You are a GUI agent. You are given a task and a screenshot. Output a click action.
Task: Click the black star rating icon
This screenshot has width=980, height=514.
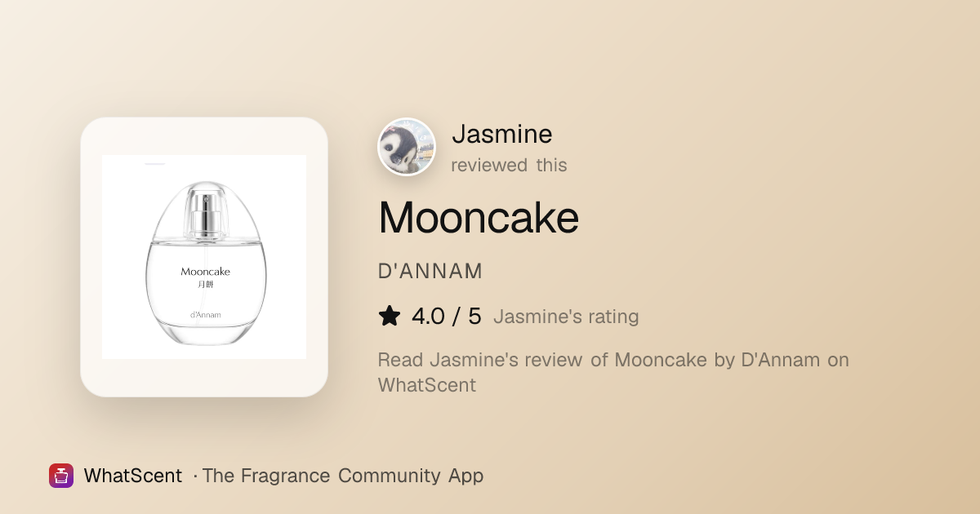tap(390, 316)
